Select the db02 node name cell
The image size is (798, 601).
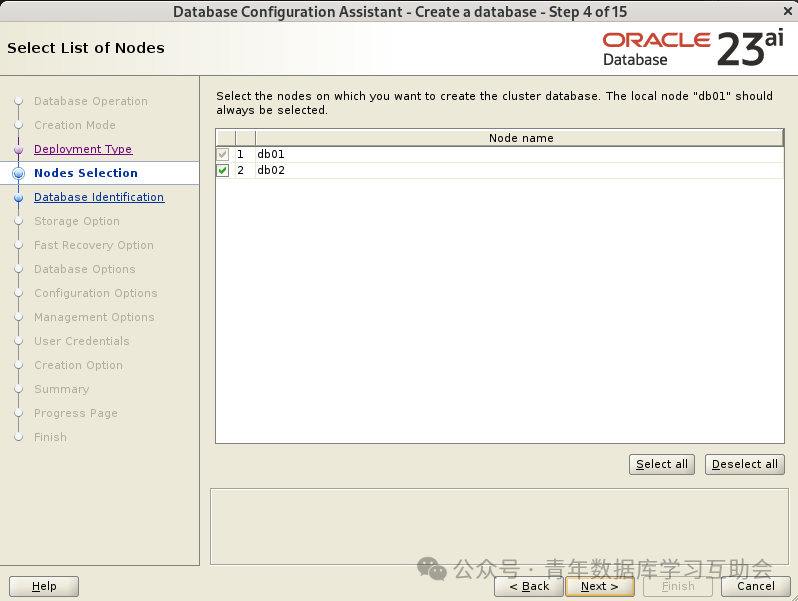click(x=519, y=170)
